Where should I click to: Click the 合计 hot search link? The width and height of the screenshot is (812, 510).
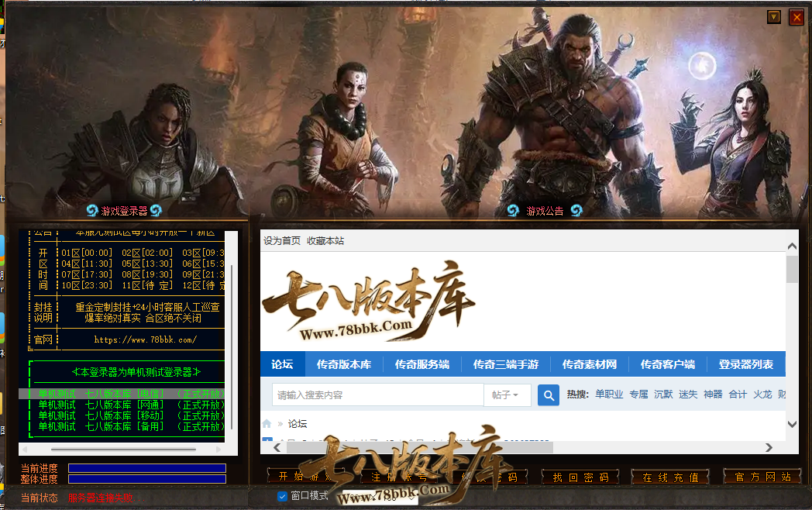click(x=738, y=395)
